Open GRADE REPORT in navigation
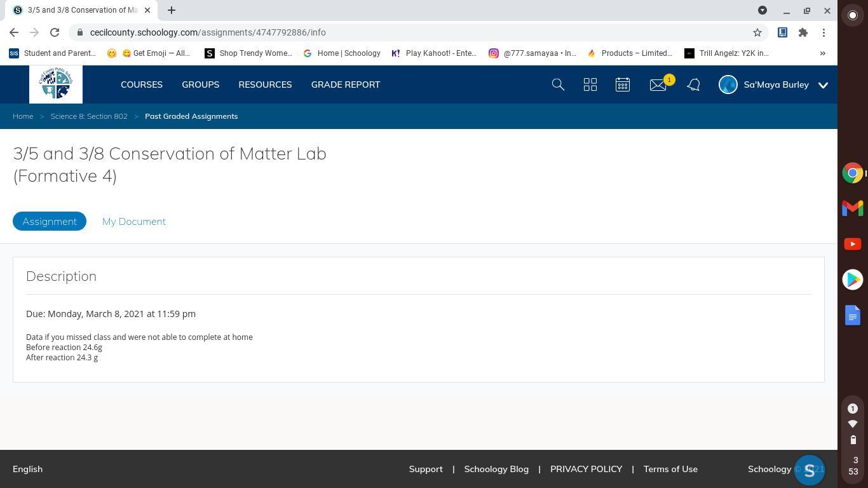Screen dimensions: 868x488 pos(346,85)
